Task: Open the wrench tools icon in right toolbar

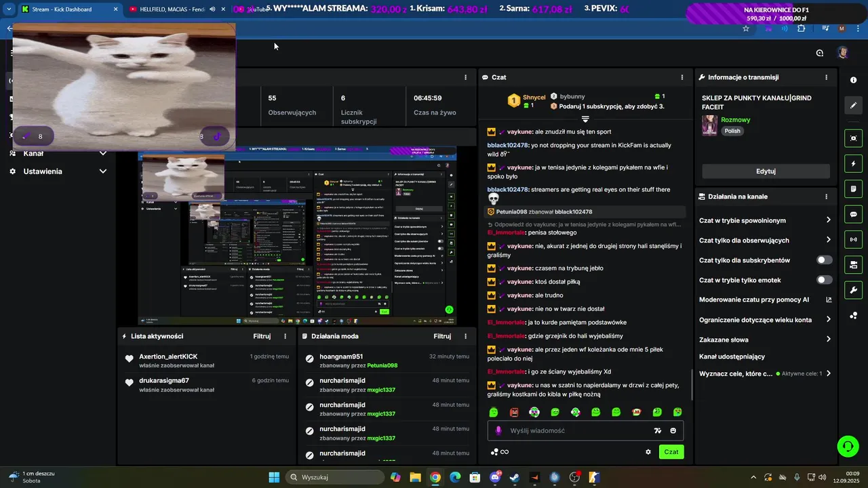Action: 853,290
